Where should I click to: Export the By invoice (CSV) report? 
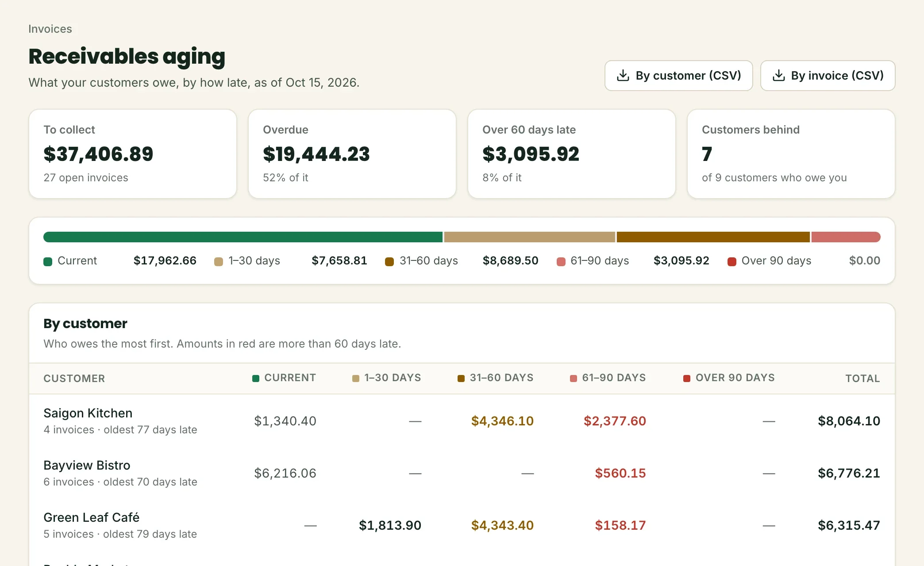coord(828,76)
